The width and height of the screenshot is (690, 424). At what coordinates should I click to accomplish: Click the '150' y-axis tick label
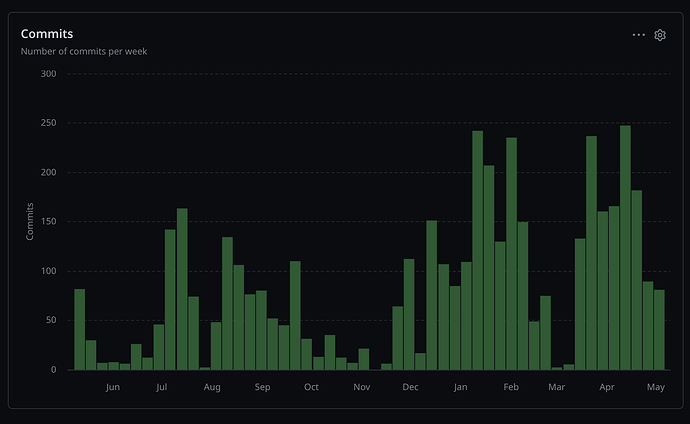tap(48, 222)
